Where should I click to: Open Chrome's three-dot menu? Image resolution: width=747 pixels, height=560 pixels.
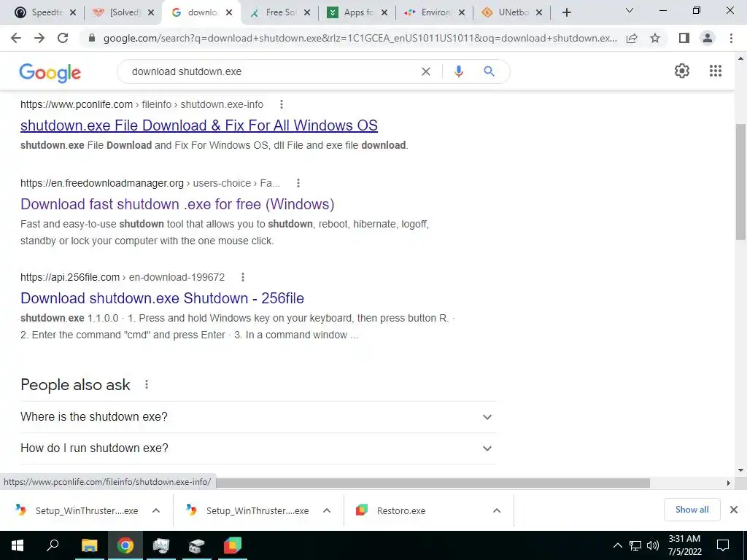(x=731, y=38)
